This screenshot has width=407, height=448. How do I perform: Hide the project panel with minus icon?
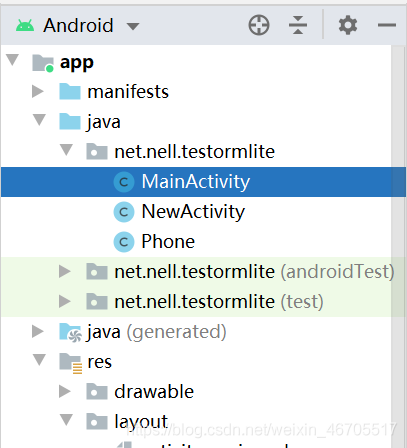[387, 25]
